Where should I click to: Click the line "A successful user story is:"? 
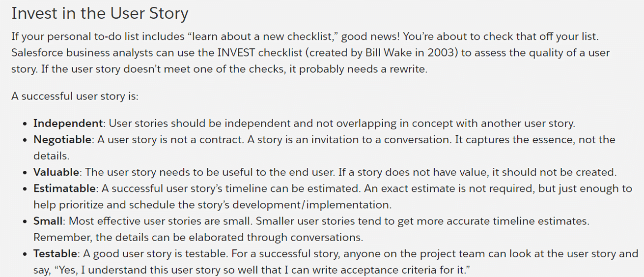point(75,96)
